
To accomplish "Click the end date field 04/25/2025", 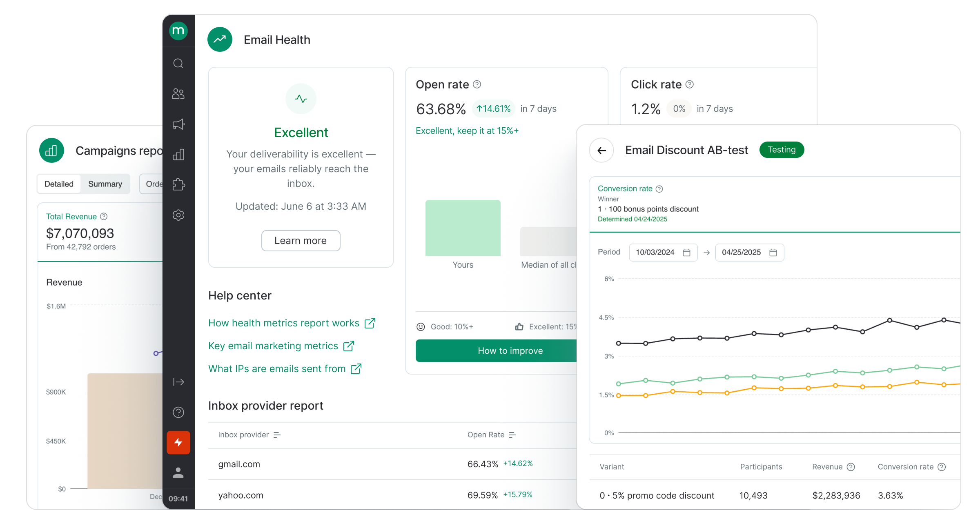I will [750, 253].
